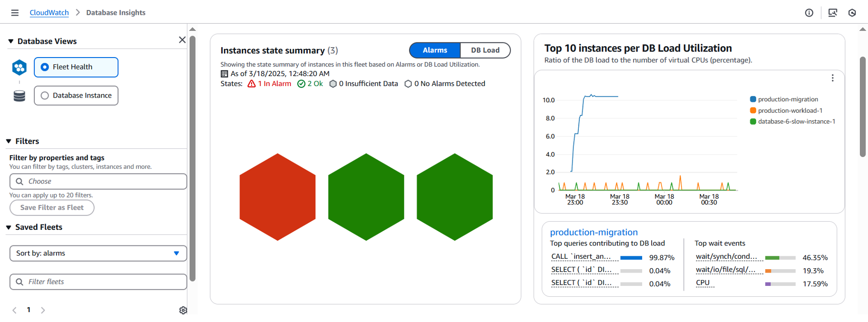Viewport: 868px width, 322px height.
Task: Click the Save Filter as Fleet button
Action: click(52, 208)
